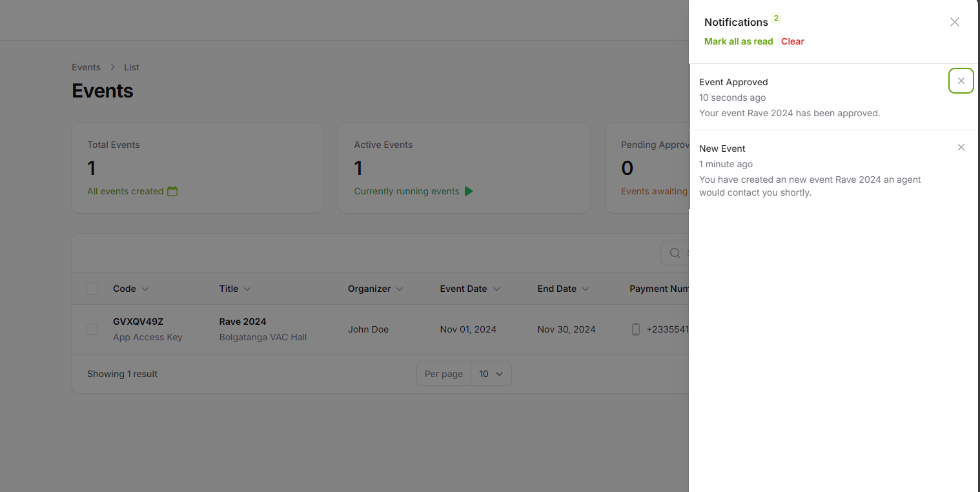Open the Rave 2024 event title
The height and width of the screenshot is (492, 980).
tap(243, 322)
